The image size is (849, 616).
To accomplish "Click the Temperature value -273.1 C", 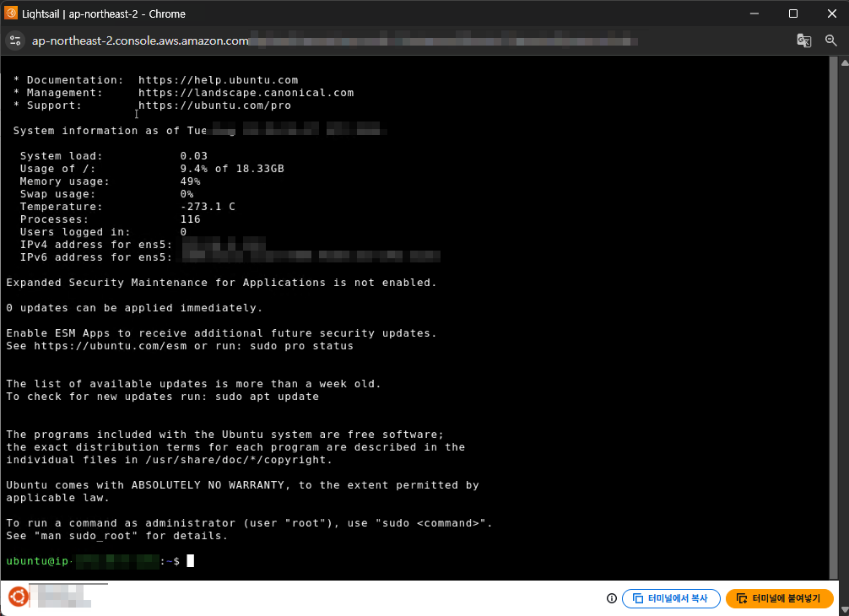I will 208,206.
